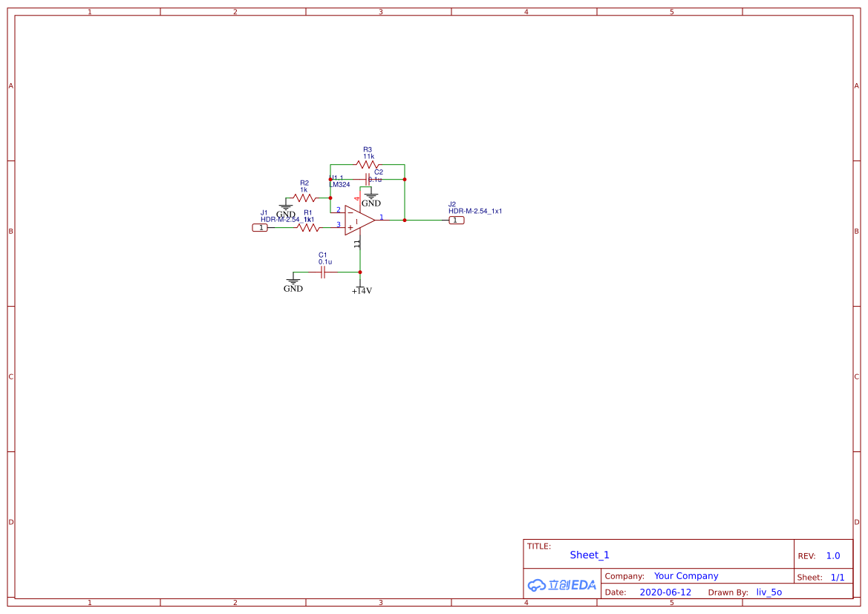Click the op-amp pin 11 number
This screenshot has height=614, width=868.
coord(358,243)
